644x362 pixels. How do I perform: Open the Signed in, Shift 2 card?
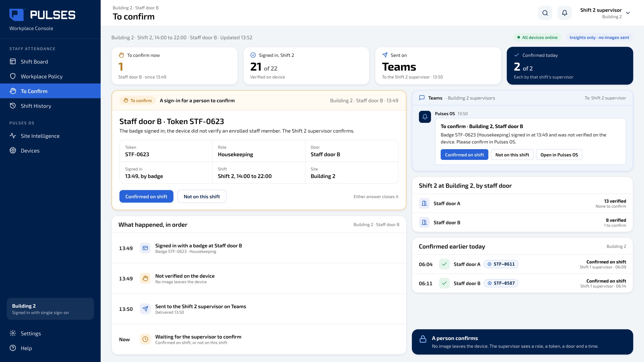tap(306, 66)
